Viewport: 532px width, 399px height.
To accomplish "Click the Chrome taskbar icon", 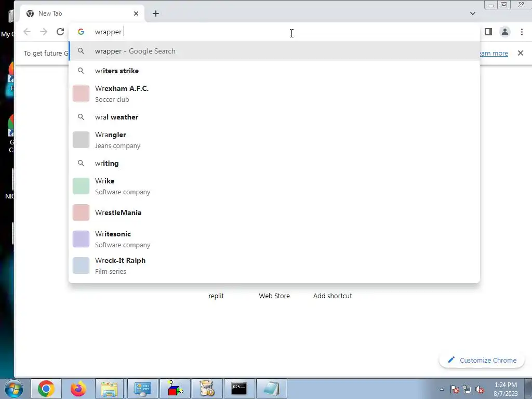I will 46,389.
